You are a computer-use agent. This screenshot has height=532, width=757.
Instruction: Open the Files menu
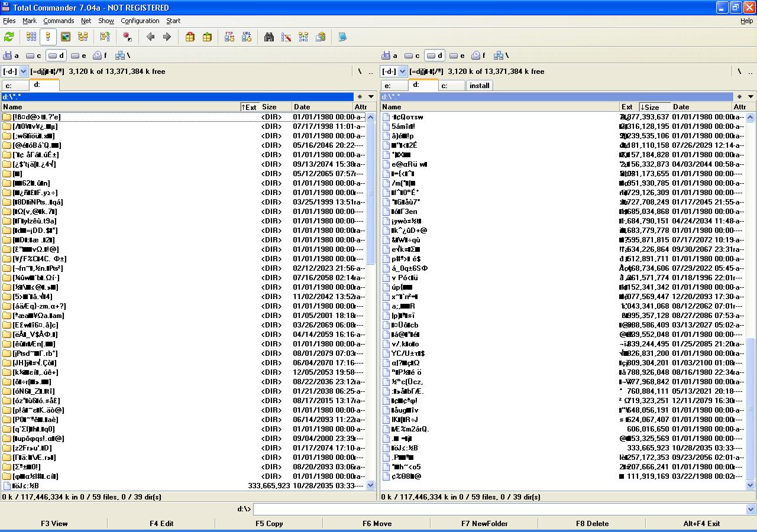(9, 21)
